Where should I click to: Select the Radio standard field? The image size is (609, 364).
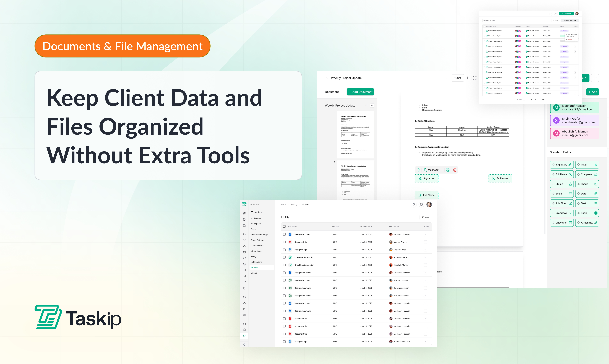pyautogui.click(x=587, y=213)
